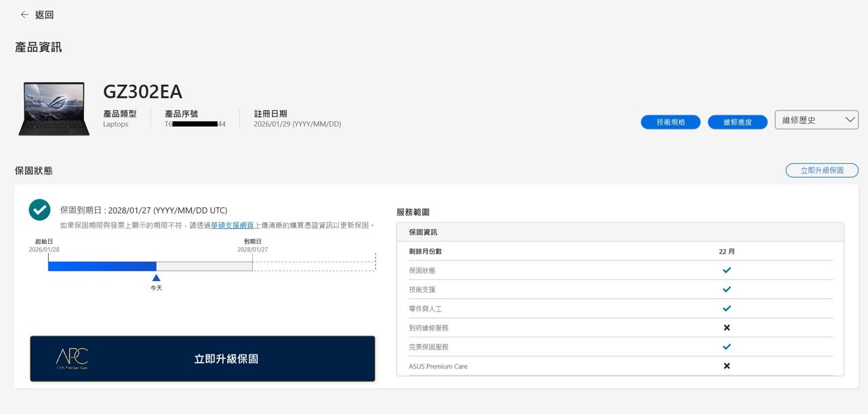Click the large dark 立即升級保固 banner

point(226,358)
